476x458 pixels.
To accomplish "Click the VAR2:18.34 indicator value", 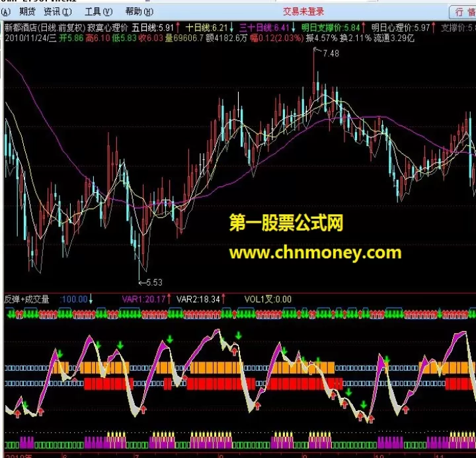I will (x=198, y=299).
